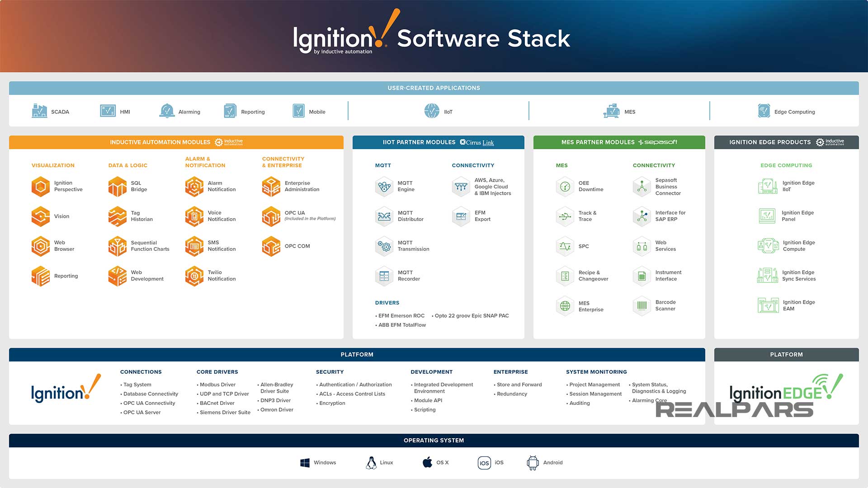The width and height of the screenshot is (868, 488).
Task: Click the Ignition Edge platform logo
Action: point(786,389)
